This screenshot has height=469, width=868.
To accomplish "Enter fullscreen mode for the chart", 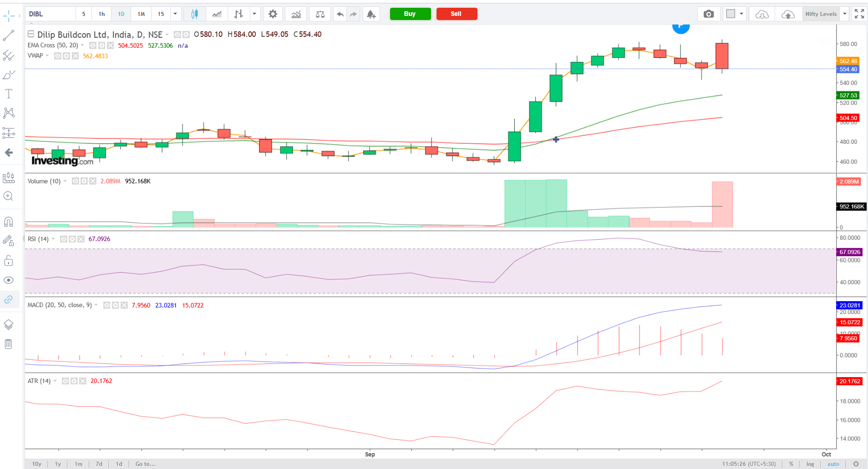I will [859, 14].
